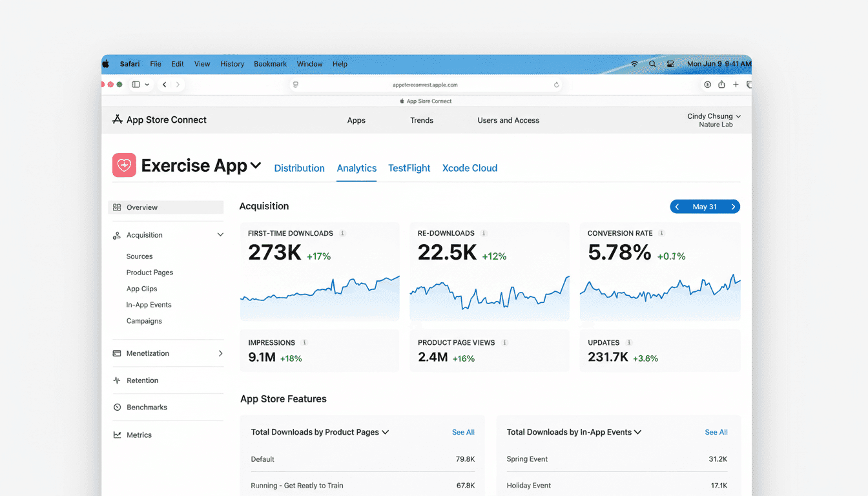Click the Safari share icon
Viewport: 868px width, 496px height.
pyautogui.click(x=721, y=84)
